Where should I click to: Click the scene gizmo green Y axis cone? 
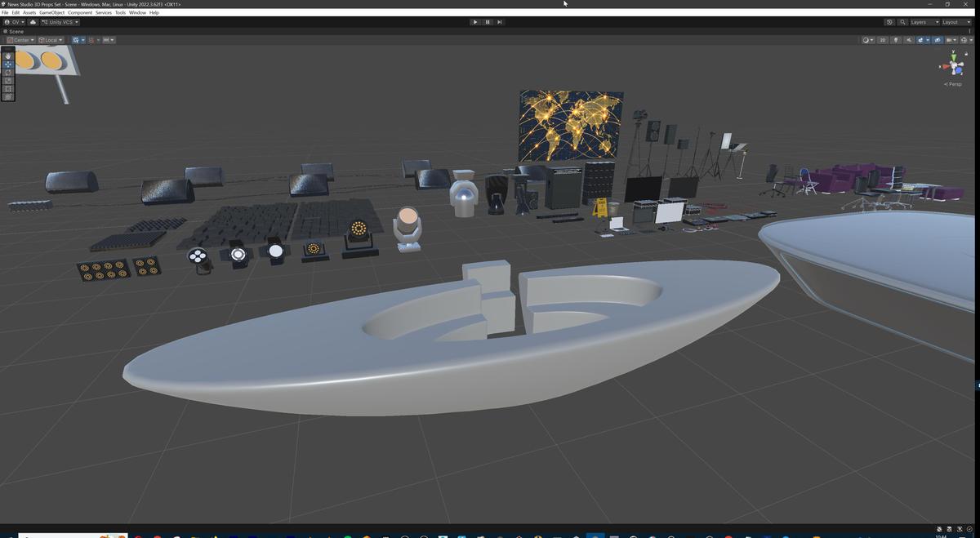point(953,57)
